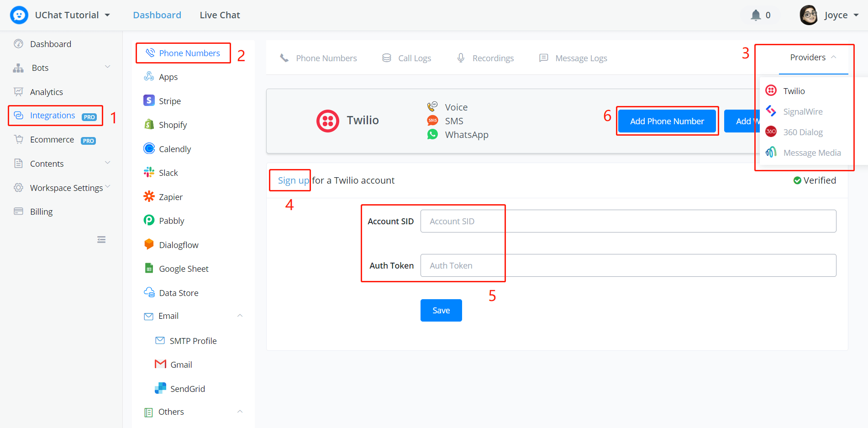
Task: Click the Pabbly icon
Action: tap(149, 220)
